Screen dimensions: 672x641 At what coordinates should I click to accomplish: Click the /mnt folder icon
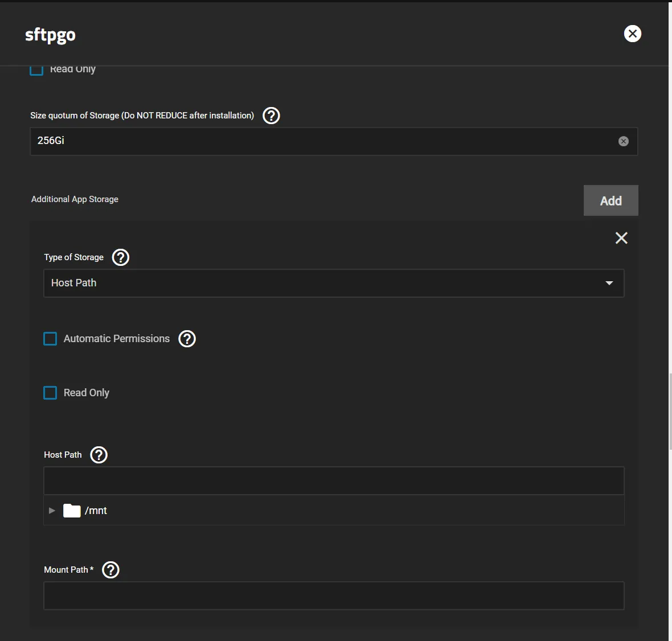click(x=71, y=510)
